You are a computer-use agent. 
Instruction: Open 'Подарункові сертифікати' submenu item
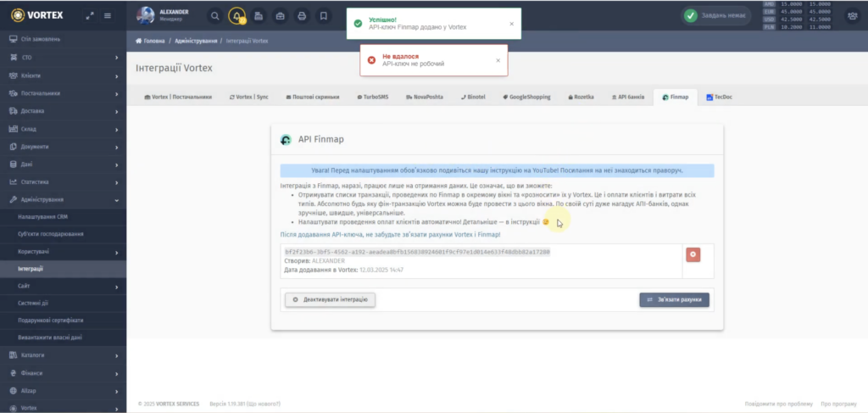[x=63, y=320]
